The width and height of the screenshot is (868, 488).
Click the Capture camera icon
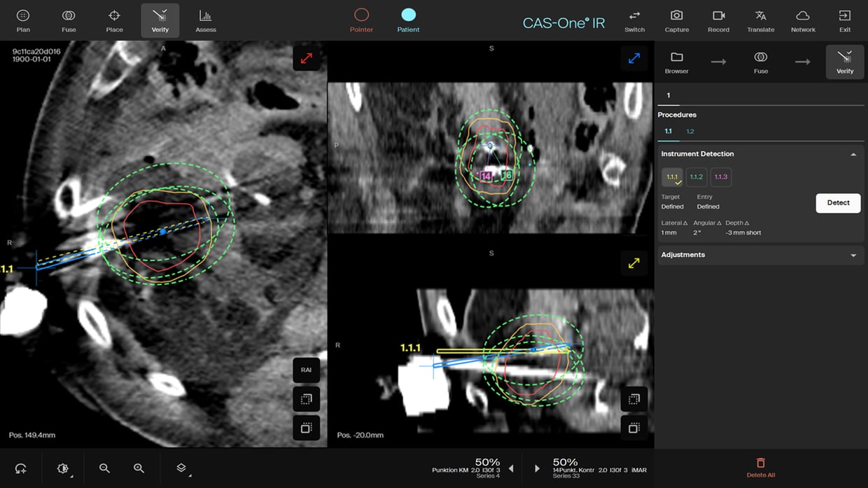676,20
